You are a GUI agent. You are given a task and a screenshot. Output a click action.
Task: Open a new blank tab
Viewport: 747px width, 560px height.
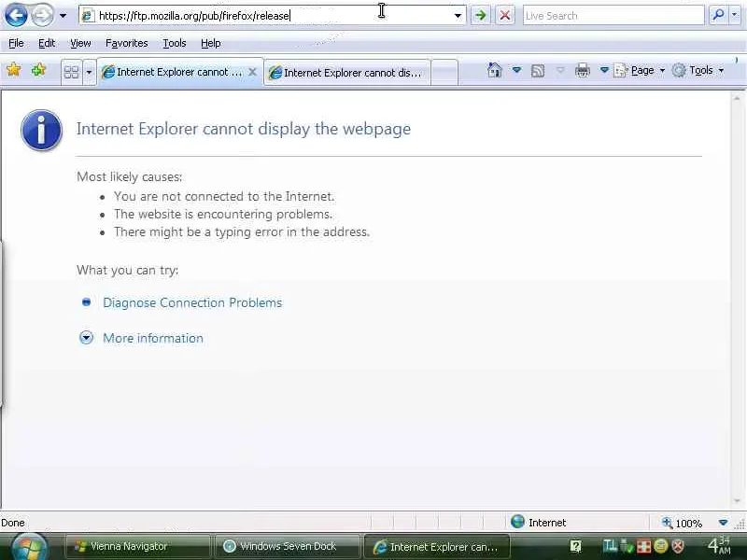(445, 73)
